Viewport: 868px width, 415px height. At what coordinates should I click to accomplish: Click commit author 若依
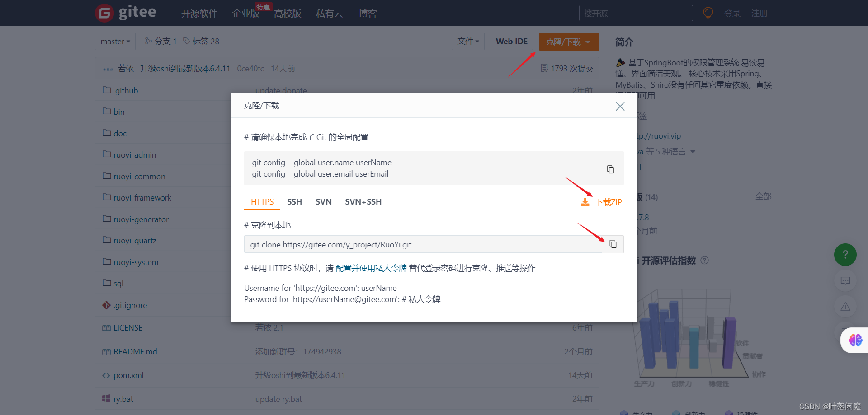pyautogui.click(x=126, y=69)
